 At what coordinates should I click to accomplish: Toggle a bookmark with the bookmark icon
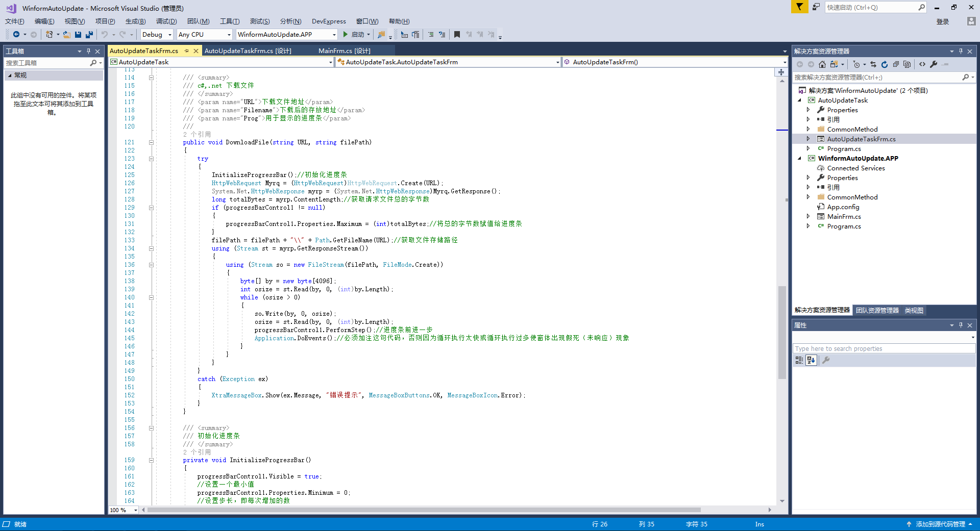pyautogui.click(x=457, y=35)
